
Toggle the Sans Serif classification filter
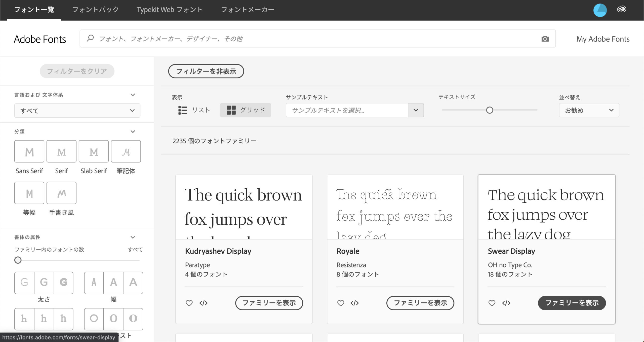pos(29,151)
